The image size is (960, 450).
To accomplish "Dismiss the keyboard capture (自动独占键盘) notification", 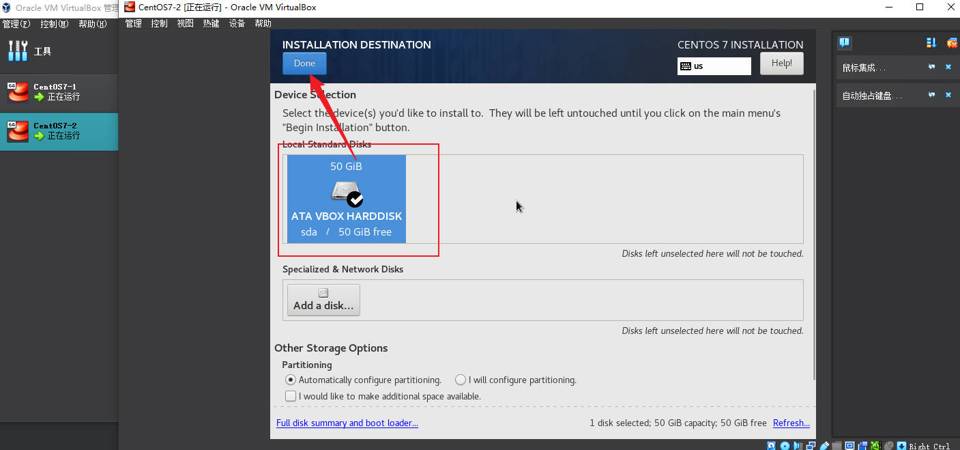I will click(948, 96).
